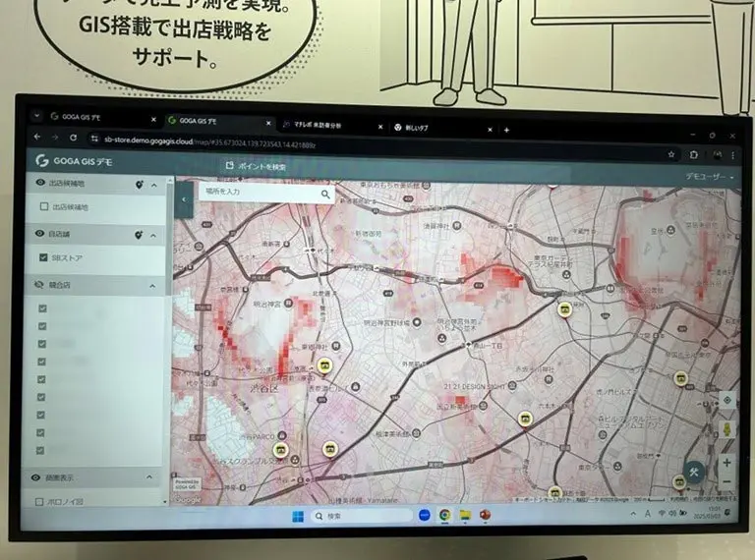Collapse the sidebar with the left chevron

(184, 199)
